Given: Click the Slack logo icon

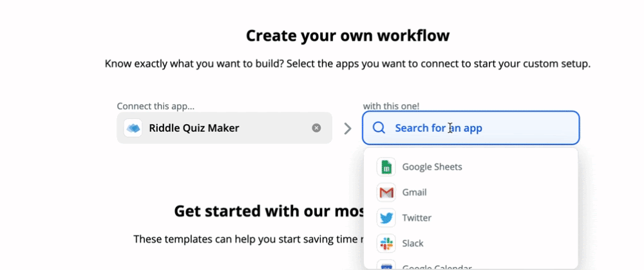Looking at the screenshot, I should [386, 244].
